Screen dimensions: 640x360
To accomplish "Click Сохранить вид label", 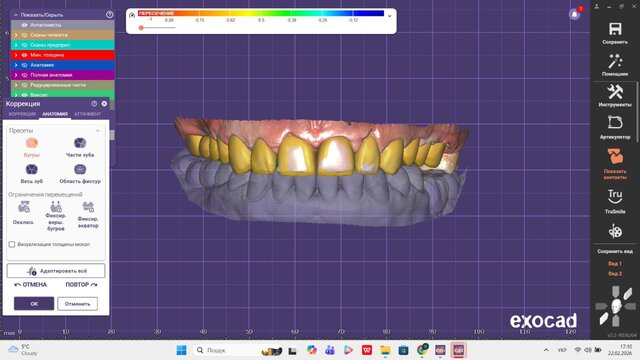I will coord(615,251).
